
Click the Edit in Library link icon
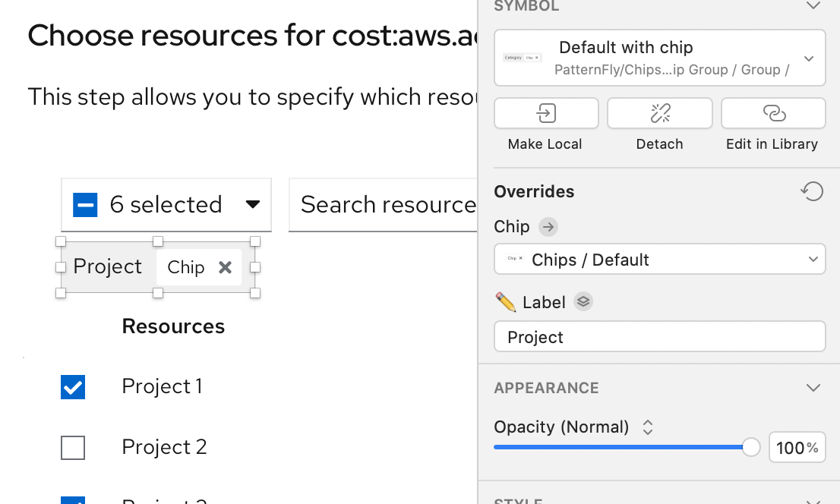773,113
